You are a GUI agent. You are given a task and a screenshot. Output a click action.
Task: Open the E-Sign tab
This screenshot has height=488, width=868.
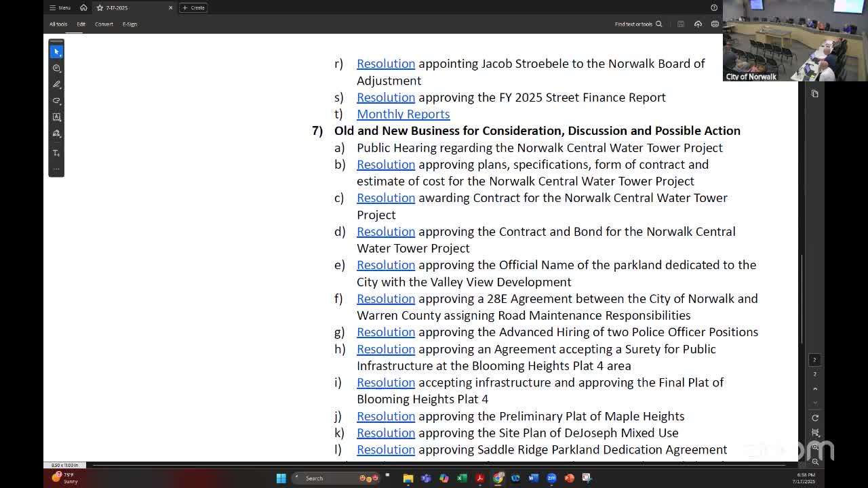(x=130, y=24)
